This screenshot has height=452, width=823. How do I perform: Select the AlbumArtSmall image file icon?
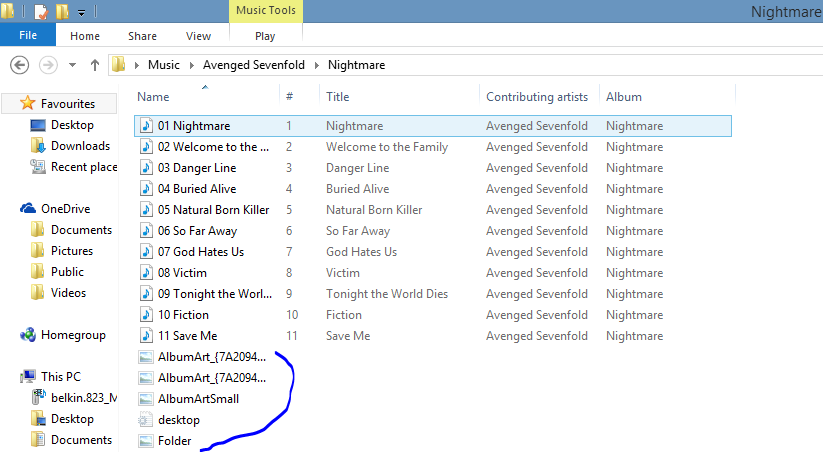146,399
